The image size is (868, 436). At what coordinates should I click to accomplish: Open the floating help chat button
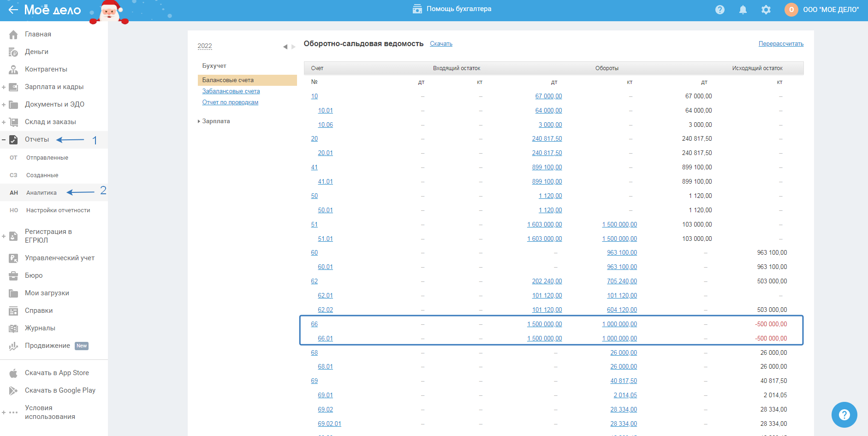pyautogui.click(x=844, y=414)
